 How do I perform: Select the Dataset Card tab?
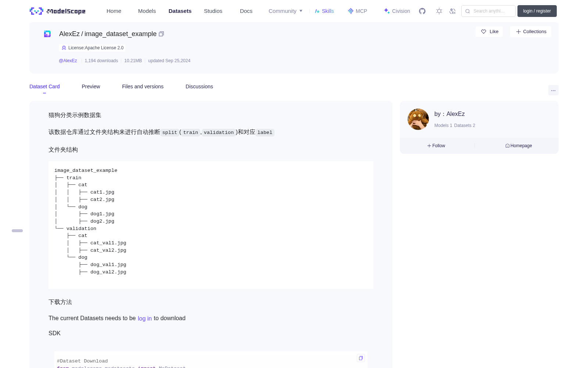click(44, 86)
